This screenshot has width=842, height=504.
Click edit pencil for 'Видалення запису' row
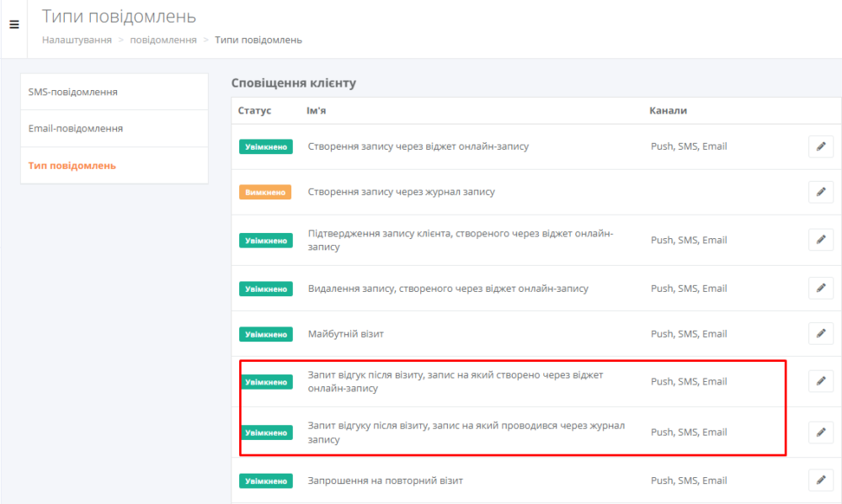click(820, 289)
